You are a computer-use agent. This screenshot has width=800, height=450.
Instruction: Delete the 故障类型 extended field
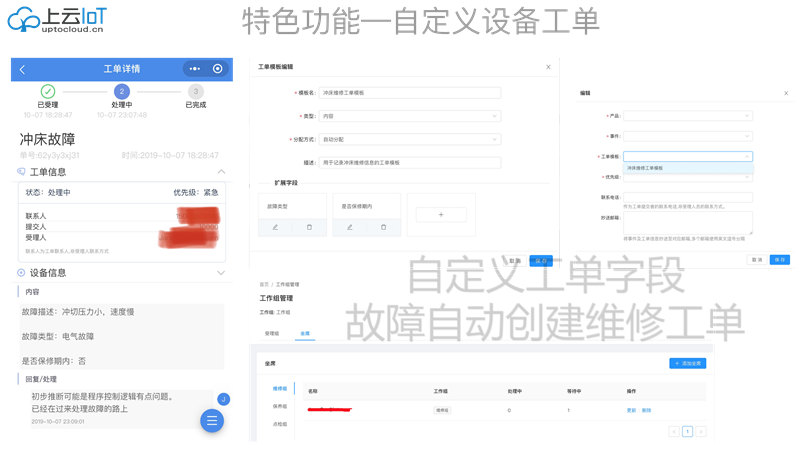[x=309, y=228]
